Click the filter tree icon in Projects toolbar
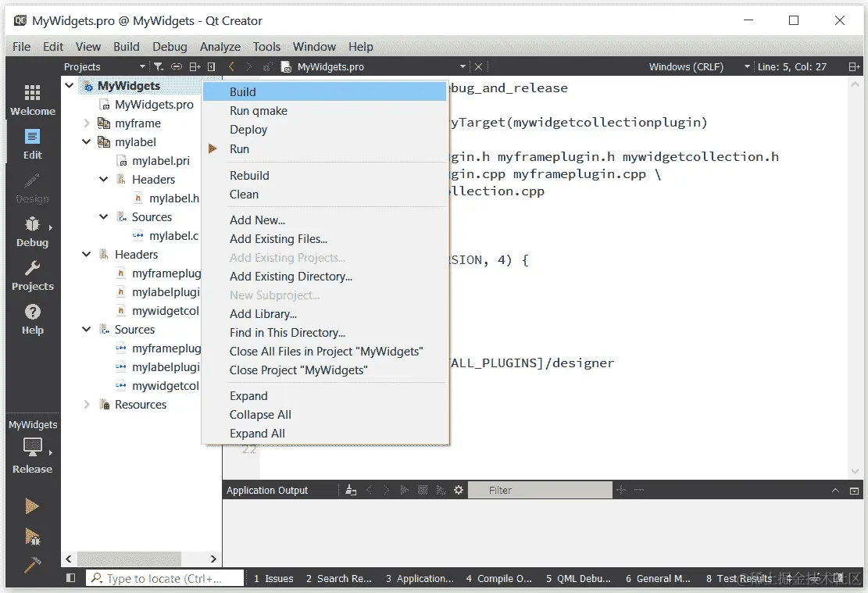 click(x=159, y=66)
